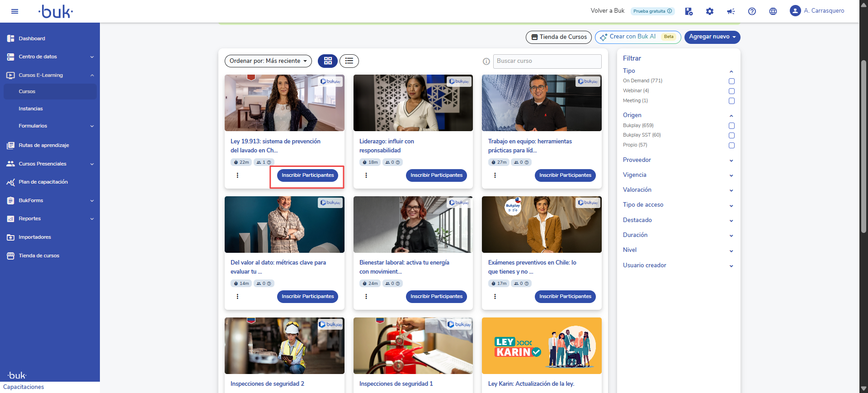Enroll participants in Trabajo en equipo course
868x393 pixels.
point(565,175)
